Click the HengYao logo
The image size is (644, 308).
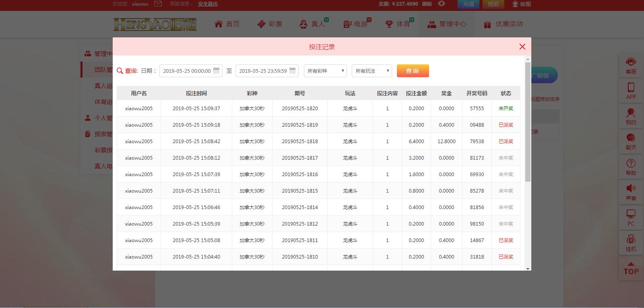coord(155,24)
